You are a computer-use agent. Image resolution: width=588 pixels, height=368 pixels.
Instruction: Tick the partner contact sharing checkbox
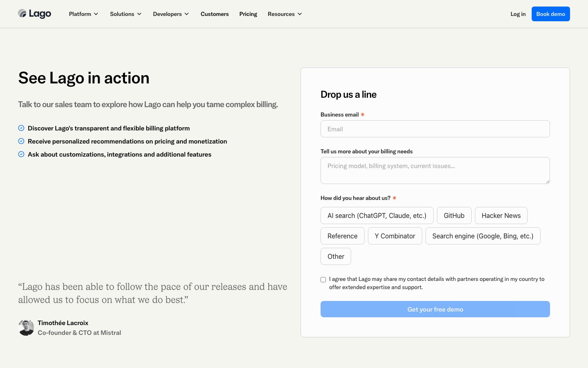point(323,280)
